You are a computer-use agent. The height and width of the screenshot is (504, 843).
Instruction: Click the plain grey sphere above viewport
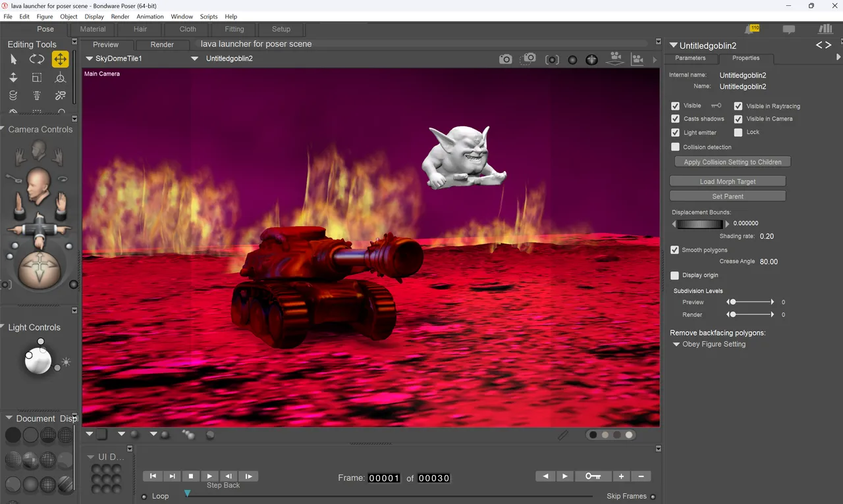coord(572,60)
